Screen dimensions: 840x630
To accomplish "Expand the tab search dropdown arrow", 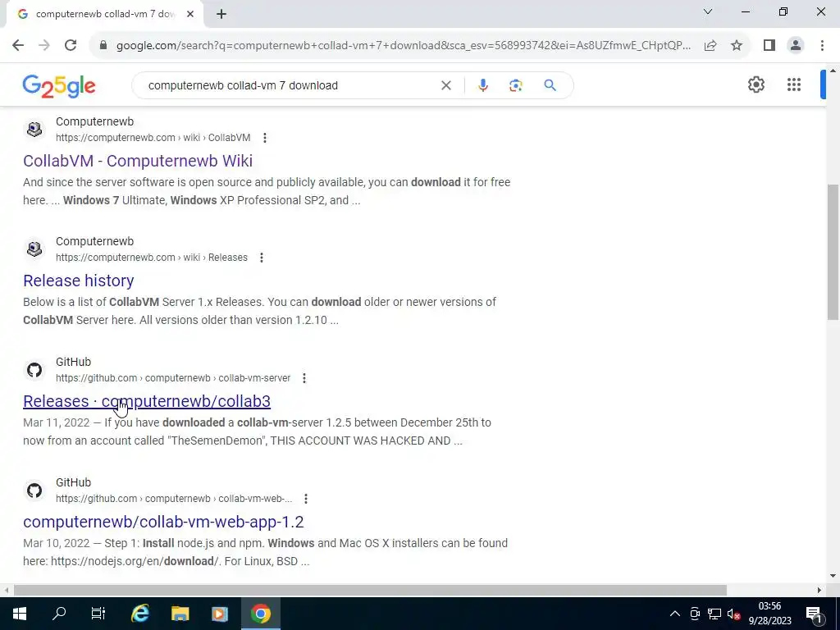I will click(708, 11).
